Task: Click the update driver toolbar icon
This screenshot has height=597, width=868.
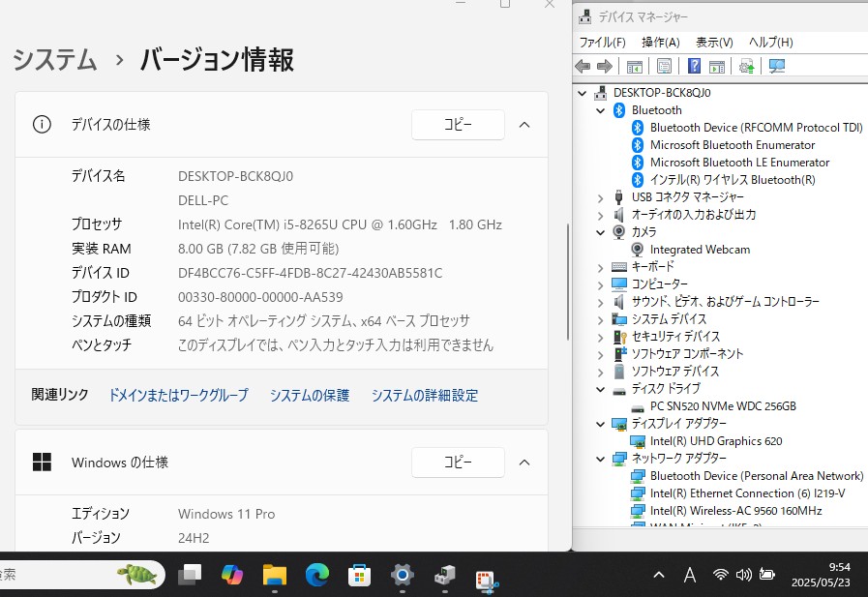Action: (747, 67)
